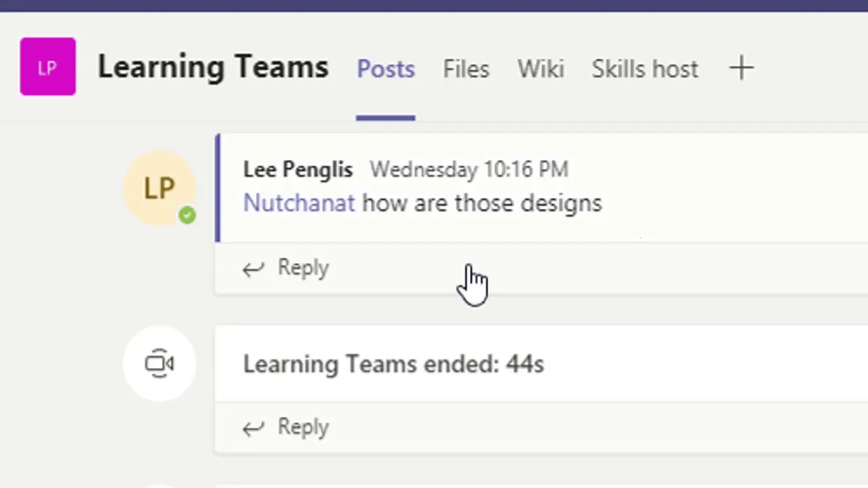Add a new tab with the plus icon
868x488 pixels.
(741, 68)
